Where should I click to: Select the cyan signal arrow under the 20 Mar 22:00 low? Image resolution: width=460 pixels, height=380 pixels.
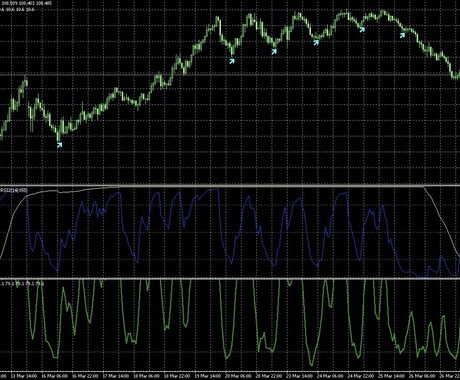pos(274,52)
